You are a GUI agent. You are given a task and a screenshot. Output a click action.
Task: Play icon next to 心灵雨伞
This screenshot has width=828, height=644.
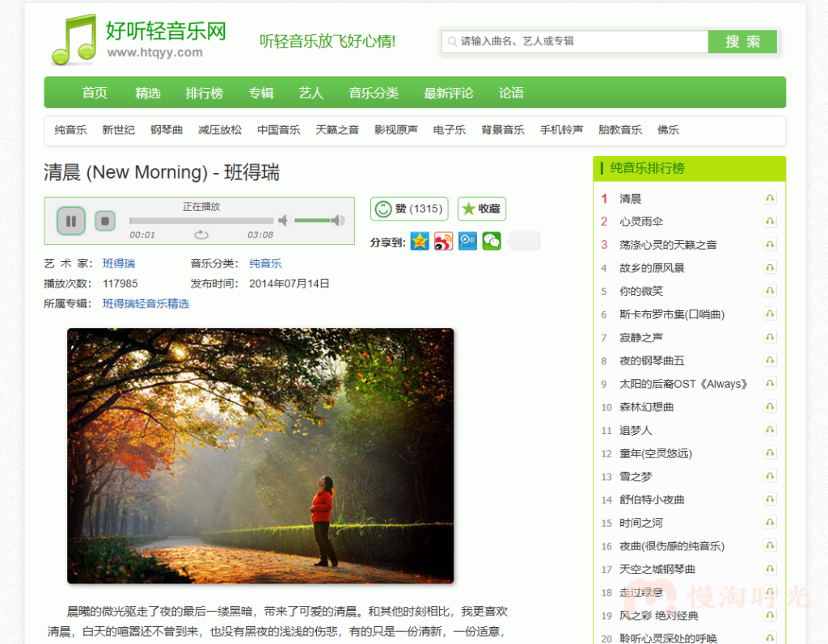pyautogui.click(x=770, y=221)
